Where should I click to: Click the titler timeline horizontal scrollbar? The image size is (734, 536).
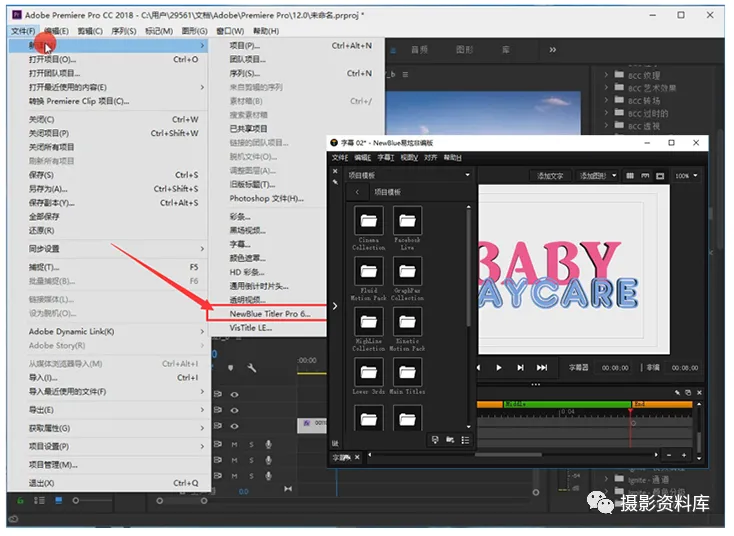(509, 455)
